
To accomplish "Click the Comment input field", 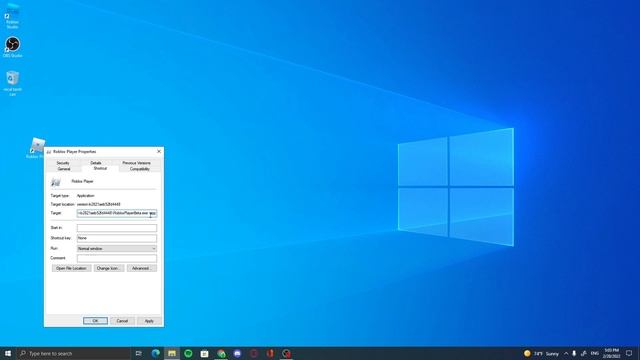I will [117, 258].
